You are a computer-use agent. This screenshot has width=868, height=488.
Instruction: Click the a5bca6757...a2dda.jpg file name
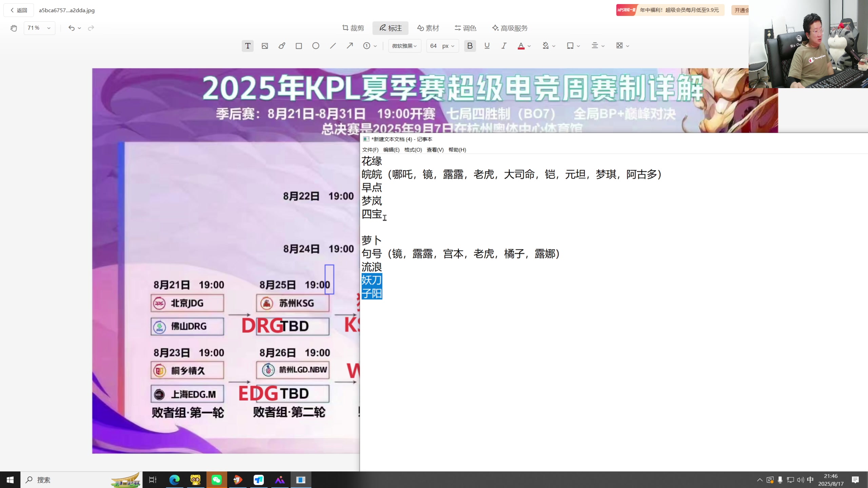click(x=67, y=10)
